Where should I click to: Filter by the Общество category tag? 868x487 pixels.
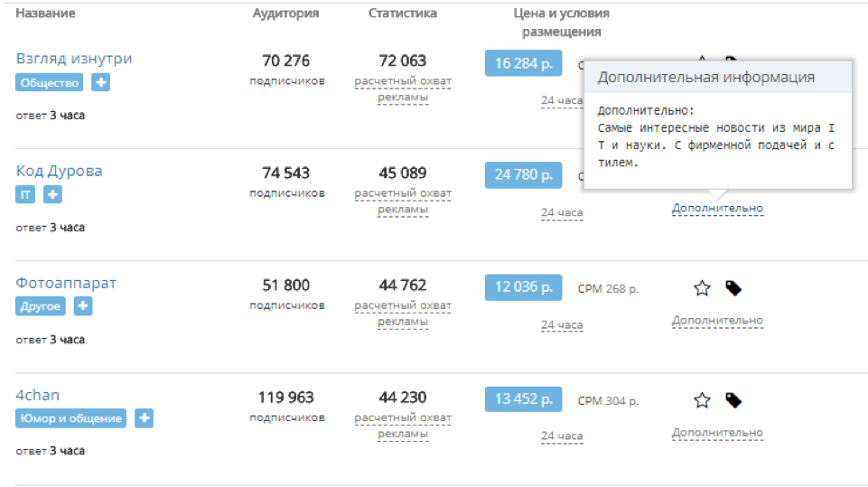point(50,82)
